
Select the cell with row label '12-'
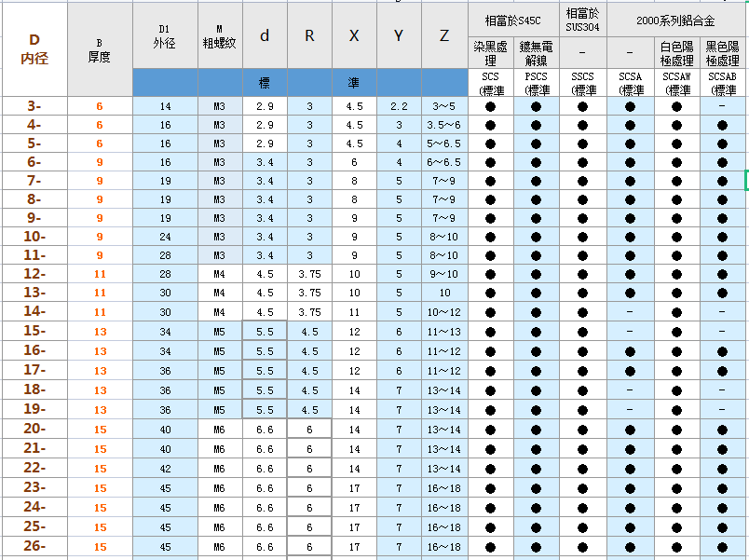[x=34, y=274]
